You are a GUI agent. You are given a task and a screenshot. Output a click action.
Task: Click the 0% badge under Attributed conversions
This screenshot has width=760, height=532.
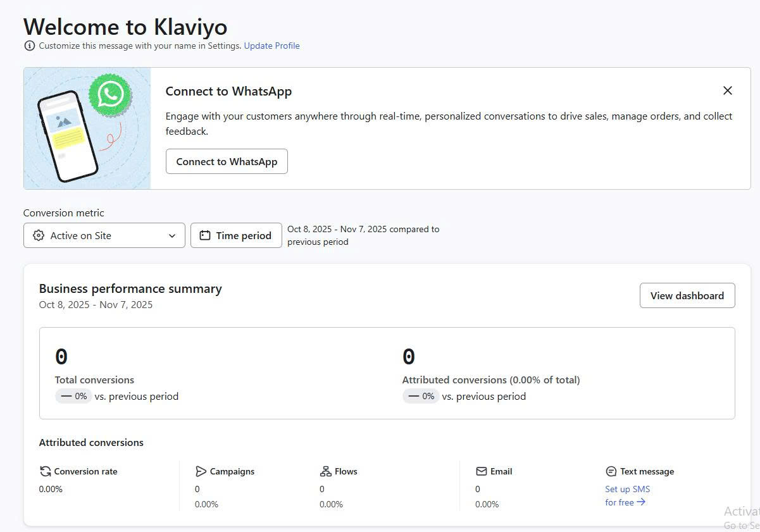point(421,396)
